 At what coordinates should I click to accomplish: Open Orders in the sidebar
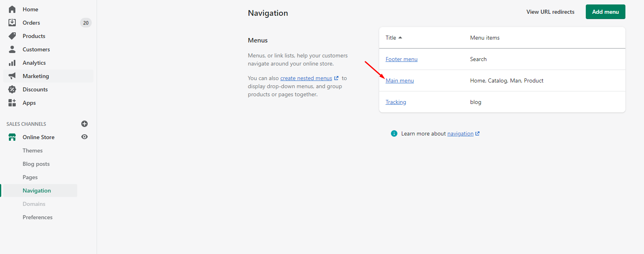[x=31, y=23]
